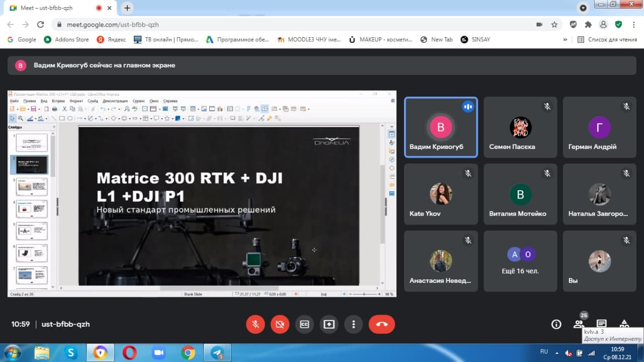Viewport: 644px width, 362px height.
Task: Select the Вадим Кривогуб participant tile
Action: [x=441, y=127]
